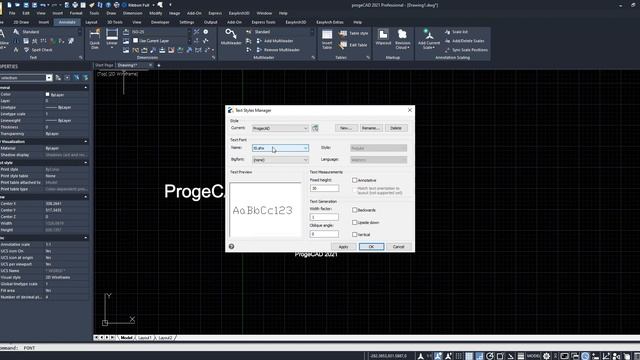640x360 pixels.
Task: Open the File menu
Action: pyautogui.click(x=12, y=13)
